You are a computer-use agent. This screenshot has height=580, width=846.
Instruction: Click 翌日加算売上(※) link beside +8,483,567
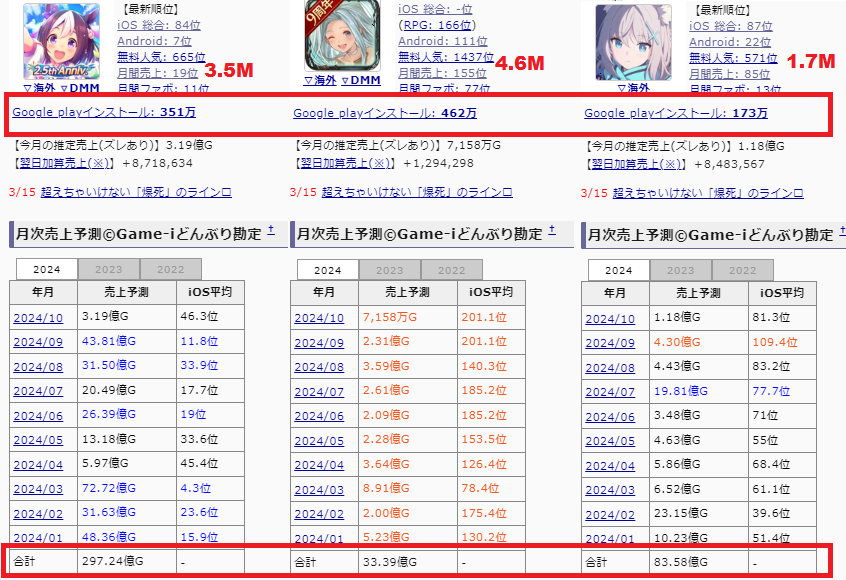point(637,164)
